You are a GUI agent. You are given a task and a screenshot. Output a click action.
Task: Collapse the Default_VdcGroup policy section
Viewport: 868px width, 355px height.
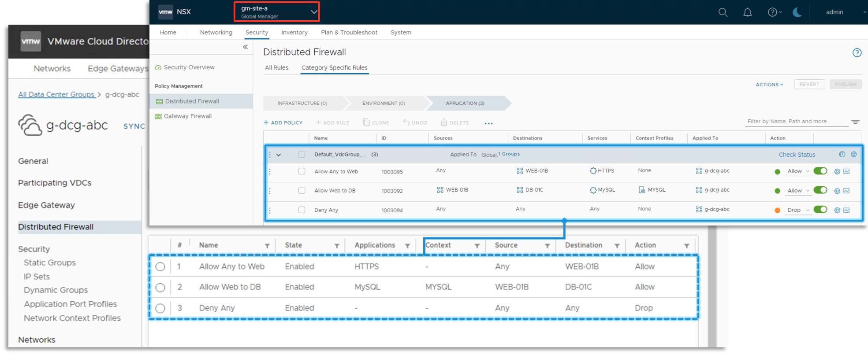pyautogui.click(x=279, y=155)
